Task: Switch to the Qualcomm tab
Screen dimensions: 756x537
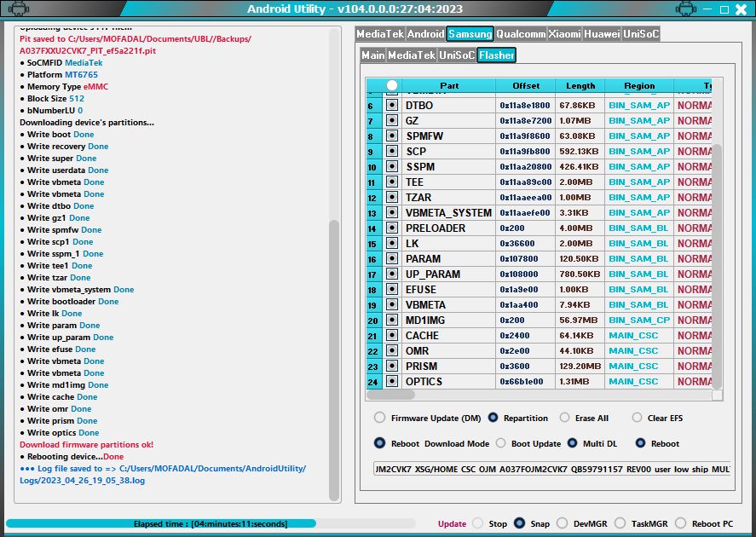Action: (520, 34)
